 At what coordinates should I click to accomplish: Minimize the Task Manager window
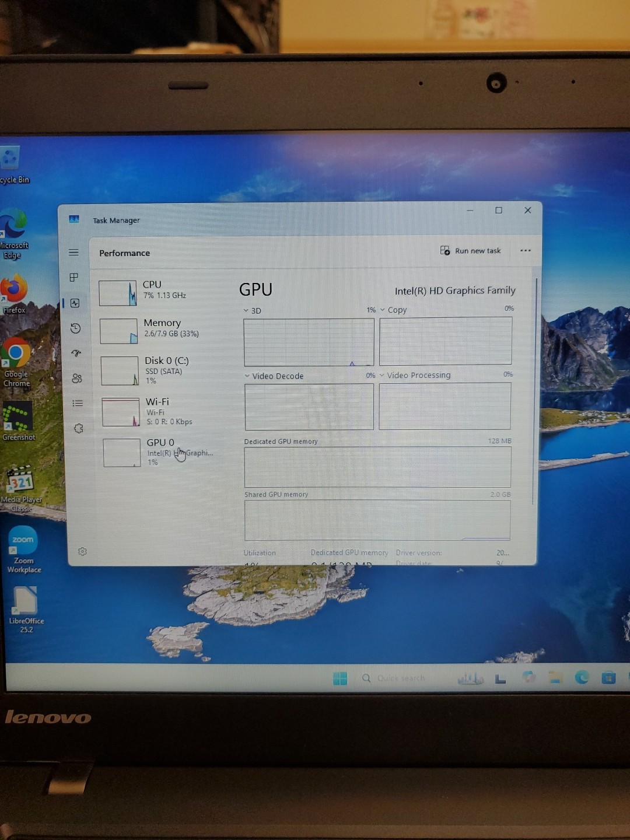pos(470,211)
